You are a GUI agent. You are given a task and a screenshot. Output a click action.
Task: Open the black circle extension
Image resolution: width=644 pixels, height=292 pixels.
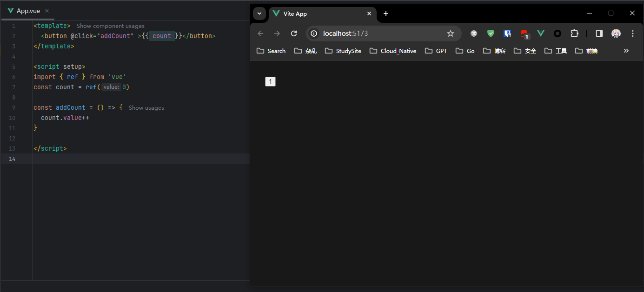[558, 33]
